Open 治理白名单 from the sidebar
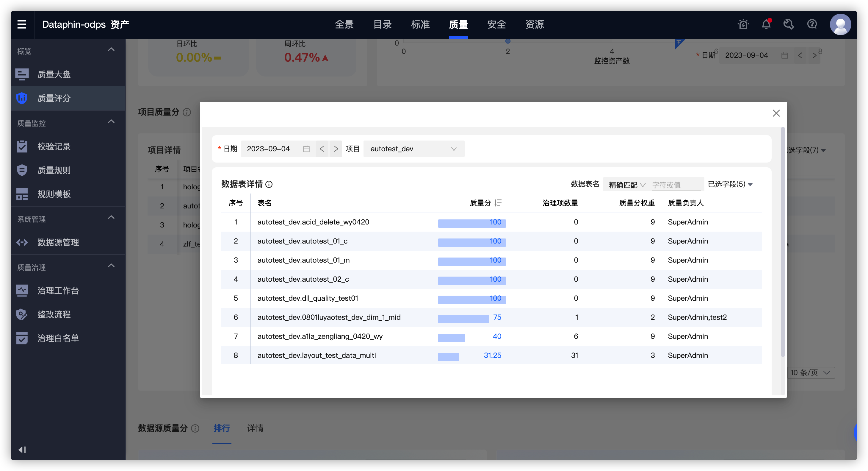The height and width of the screenshot is (471, 868). [58, 338]
